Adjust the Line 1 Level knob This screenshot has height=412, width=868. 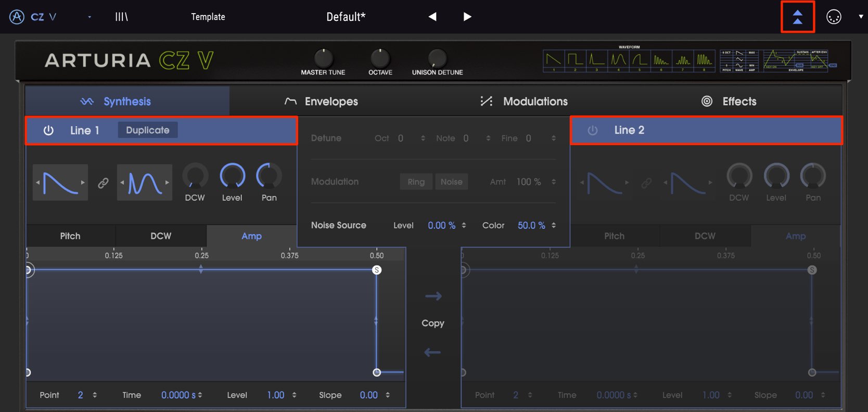(x=232, y=176)
